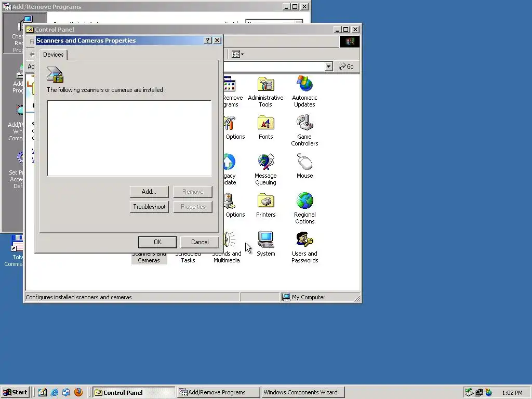
Task: Click the Troubleshoot button
Action: (x=149, y=207)
